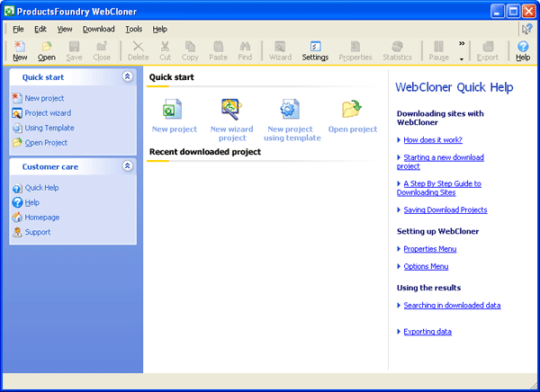This screenshot has height=392, width=540.
Task: Open the View menu
Action: (x=65, y=30)
